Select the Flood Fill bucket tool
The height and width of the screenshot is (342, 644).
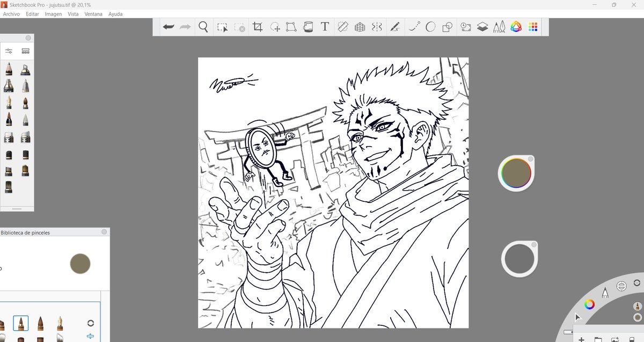[308, 27]
